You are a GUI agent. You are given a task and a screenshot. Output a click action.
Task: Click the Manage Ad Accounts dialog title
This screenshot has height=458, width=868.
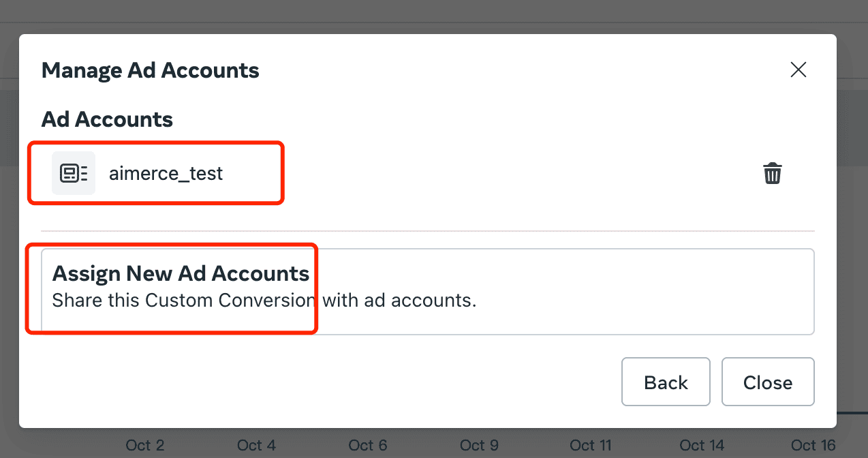tap(151, 70)
